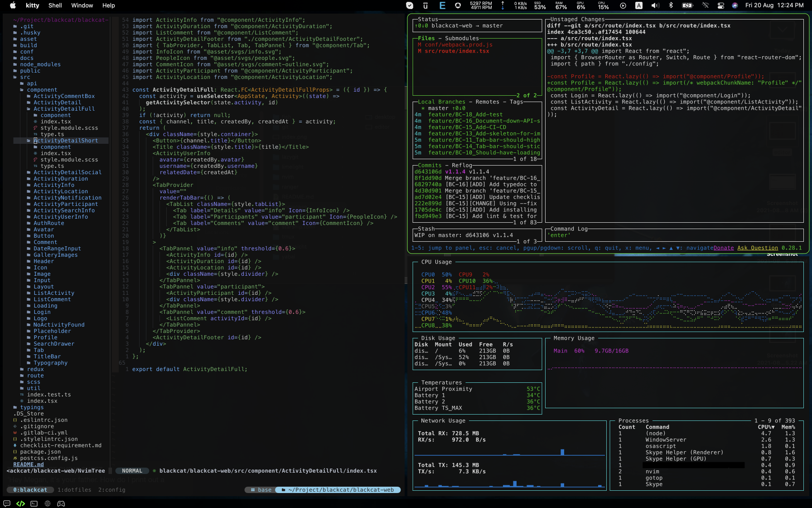Open the fan RPM monitor in menu bar
The width and height of the screenshot is (812, 508).
coord(481,5)
